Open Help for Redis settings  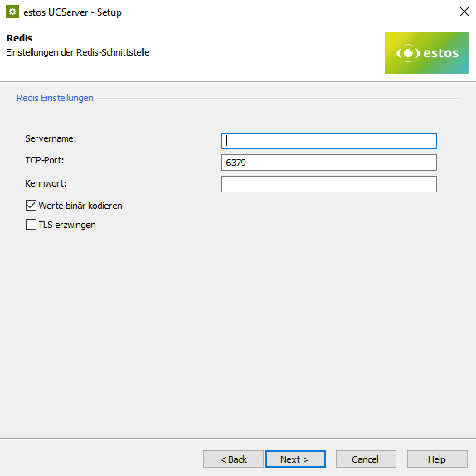click(x=437, y=459)
